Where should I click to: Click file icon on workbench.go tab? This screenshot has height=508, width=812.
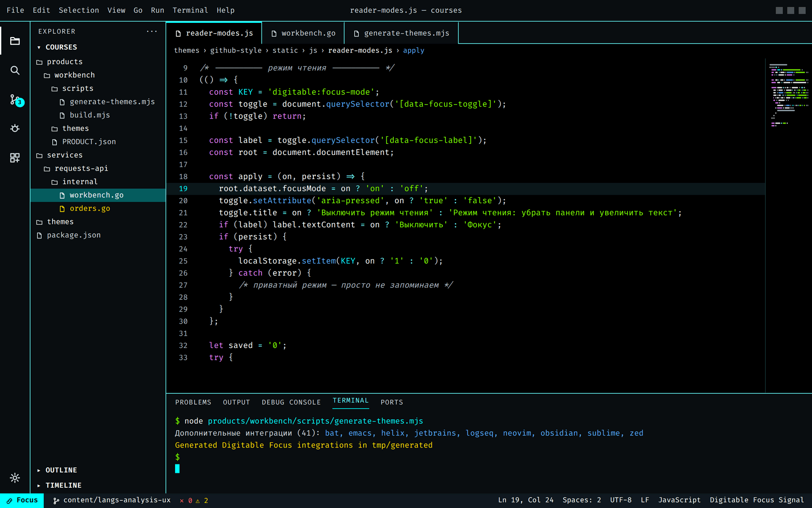point(274,33)
